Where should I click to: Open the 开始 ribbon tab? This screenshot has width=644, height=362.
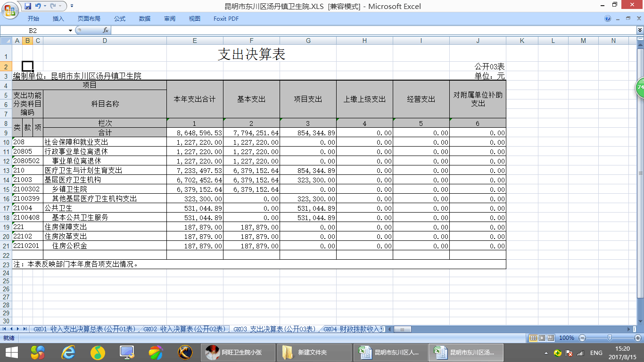pos(33,19)
